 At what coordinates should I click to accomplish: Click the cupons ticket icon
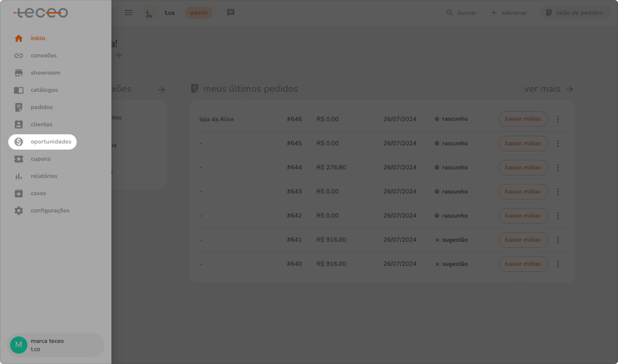tap(19, 159)
